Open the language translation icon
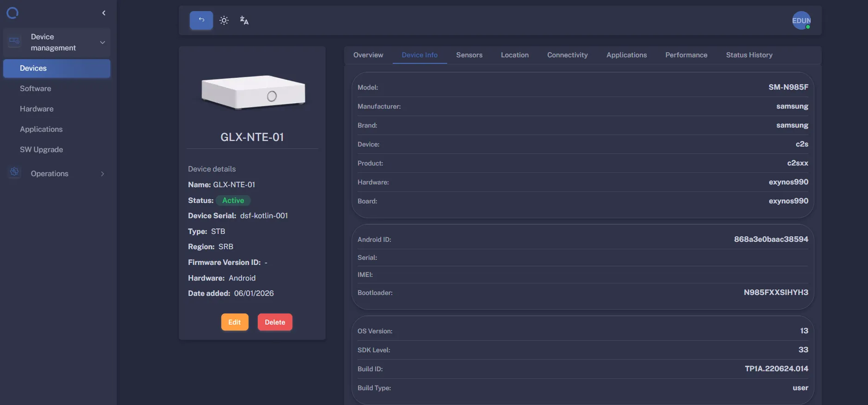The width and height of the screenshot is (868, 405). coord(244,20)
